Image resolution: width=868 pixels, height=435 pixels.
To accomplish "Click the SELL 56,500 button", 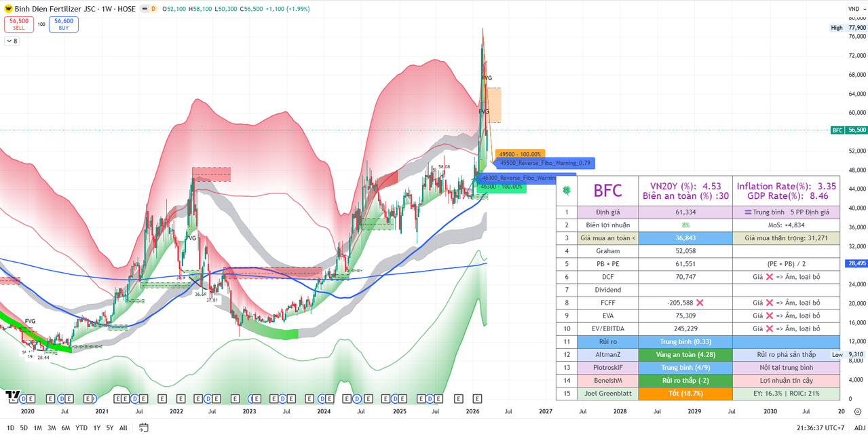I will 19,24.
